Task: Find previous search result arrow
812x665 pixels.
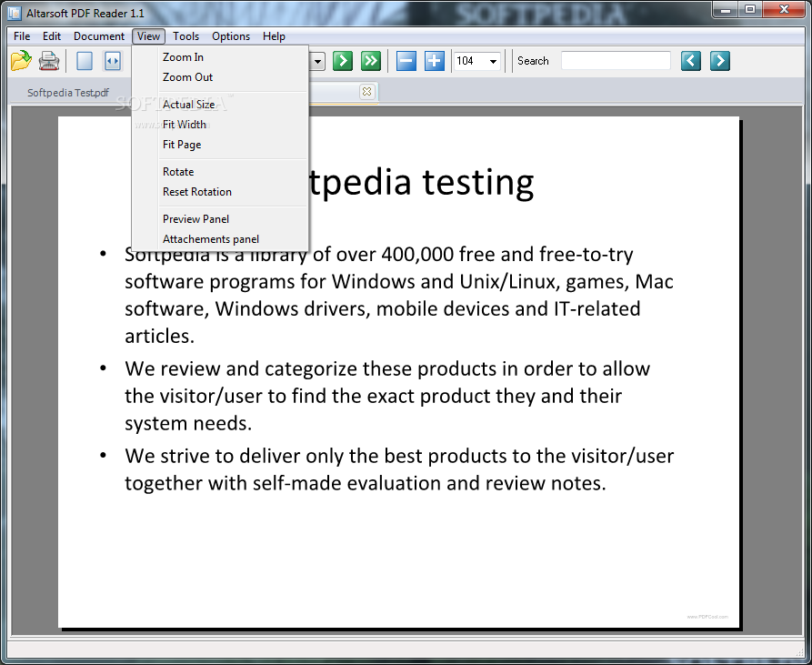Action: point(691,61)
